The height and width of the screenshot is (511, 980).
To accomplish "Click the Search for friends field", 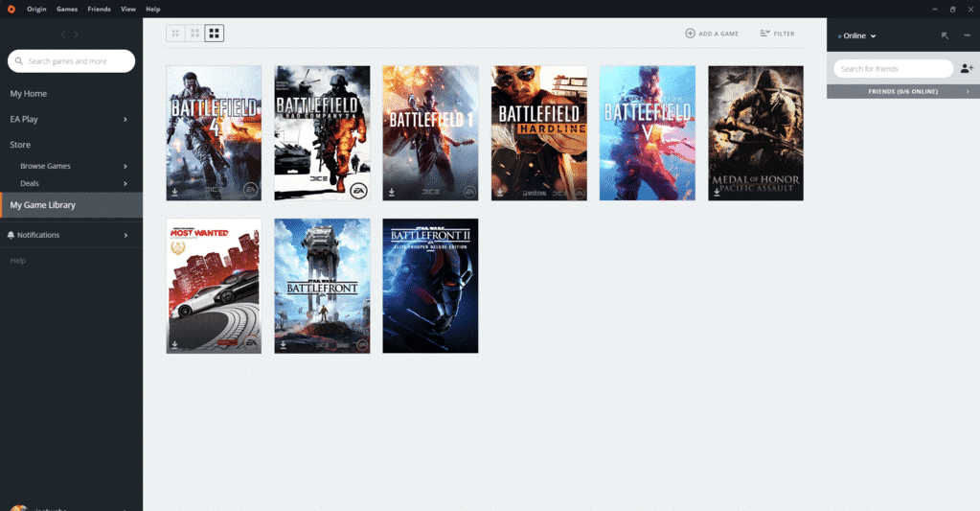I will [893, 68].
